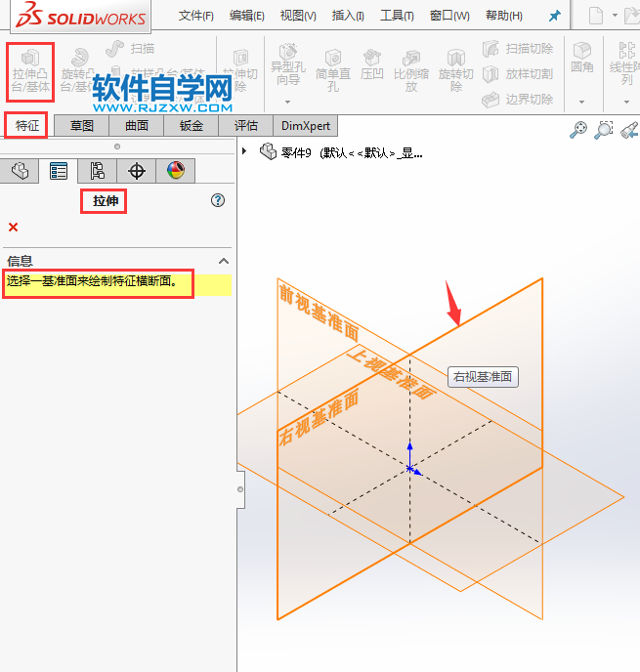Screen dimensions: 640x672
Task: Pin the menu bar with pushpin icon
Action: (555, 17)
